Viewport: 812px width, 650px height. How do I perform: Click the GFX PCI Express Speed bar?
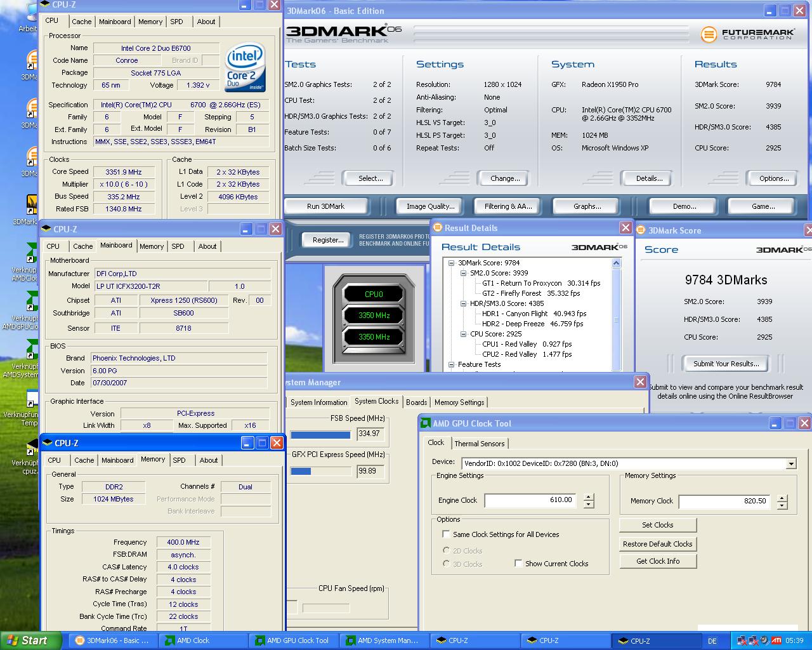tap(320, 471)
